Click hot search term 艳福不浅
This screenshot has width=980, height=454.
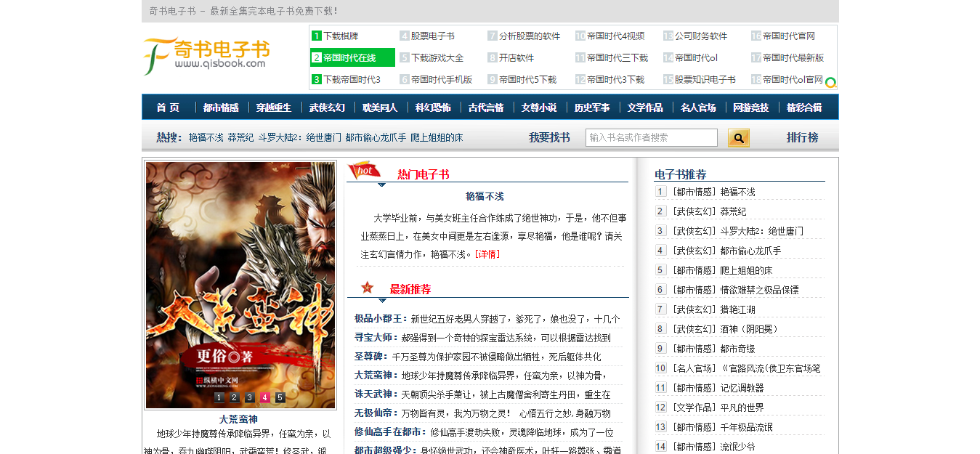click(206, 137)
